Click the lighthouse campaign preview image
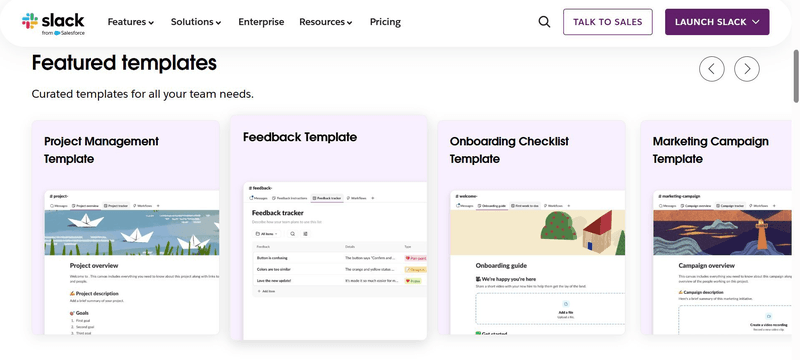The image size is (800, 360). tap(722, 233)
